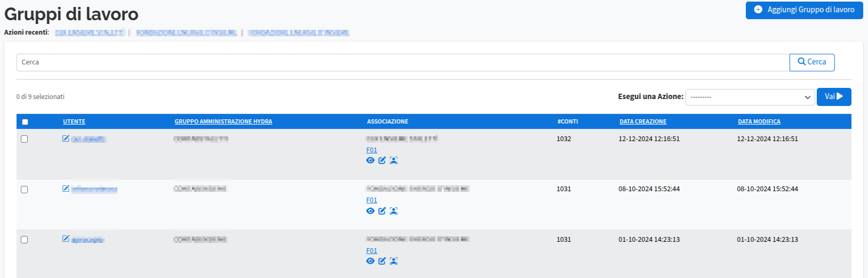Click creation date 08-10-2024 15:52:44
Image resolution: width=868 pixels, height=278 pixels.
649,189
